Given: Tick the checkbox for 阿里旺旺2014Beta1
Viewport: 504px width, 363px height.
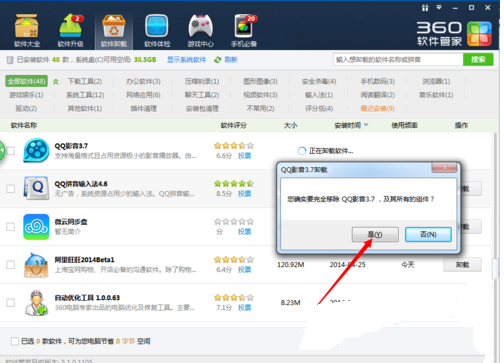Looking at the screenshot, I should pyautogui.click(x=11, y=265).
